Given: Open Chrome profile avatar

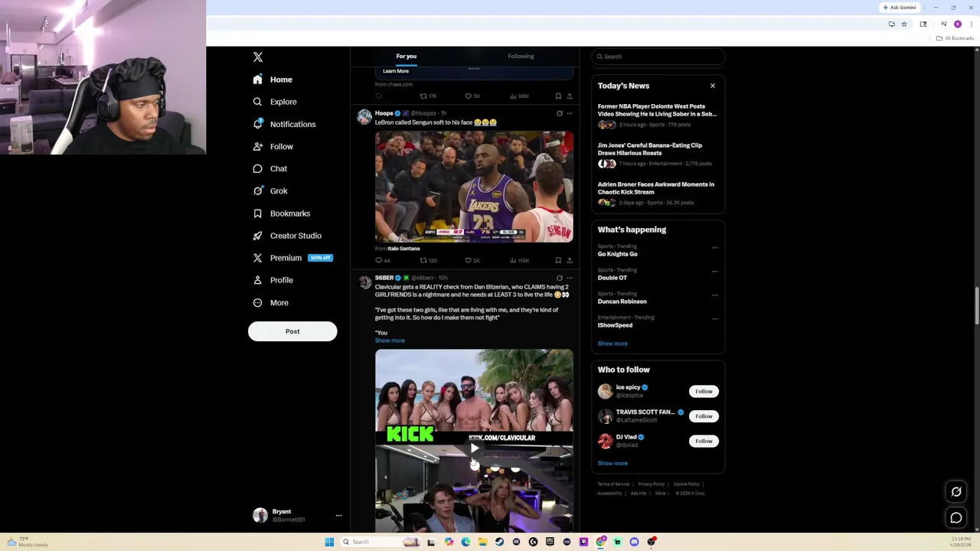Looking at the screenshot, I should (958, 24).
